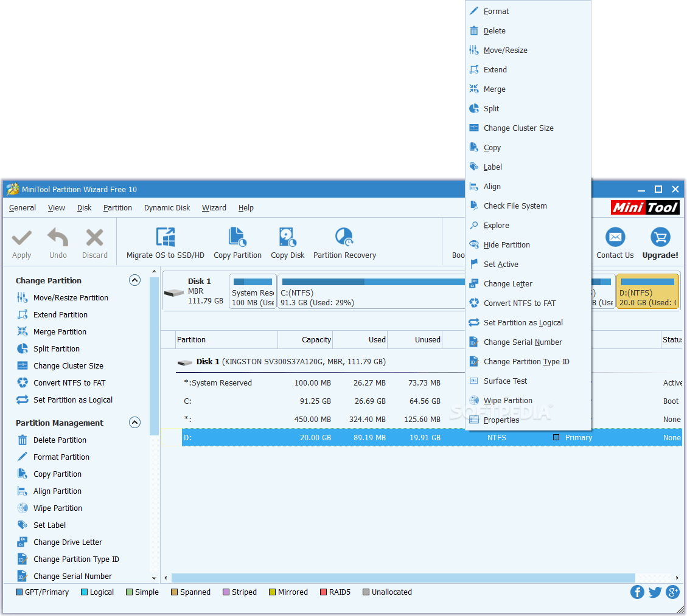Choose Extend in context menu

click(x=528, y=69)
